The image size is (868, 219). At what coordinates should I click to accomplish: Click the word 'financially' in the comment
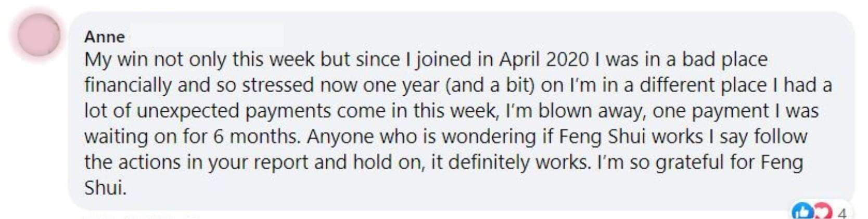(x=128, y=85)
